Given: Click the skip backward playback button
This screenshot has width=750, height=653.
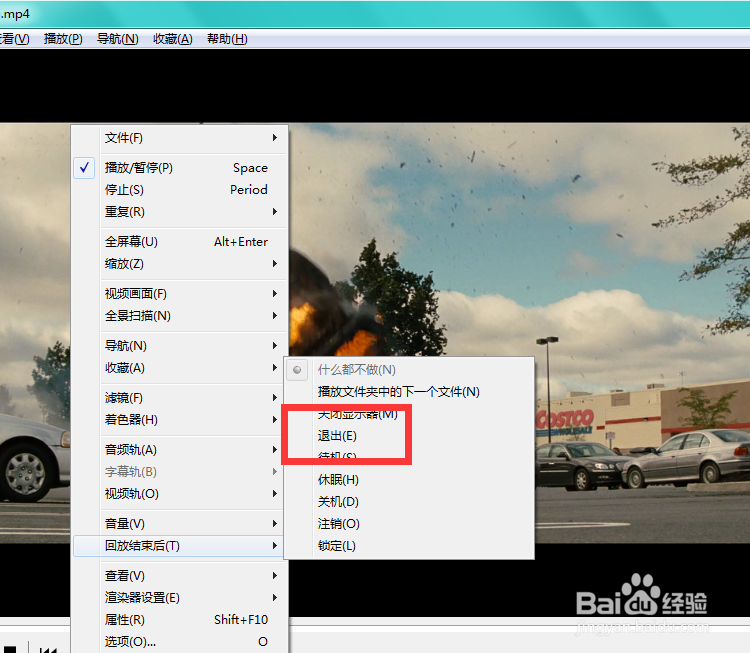Looking at the screenshot, I should pyautogui.click(x=48, y=650).
